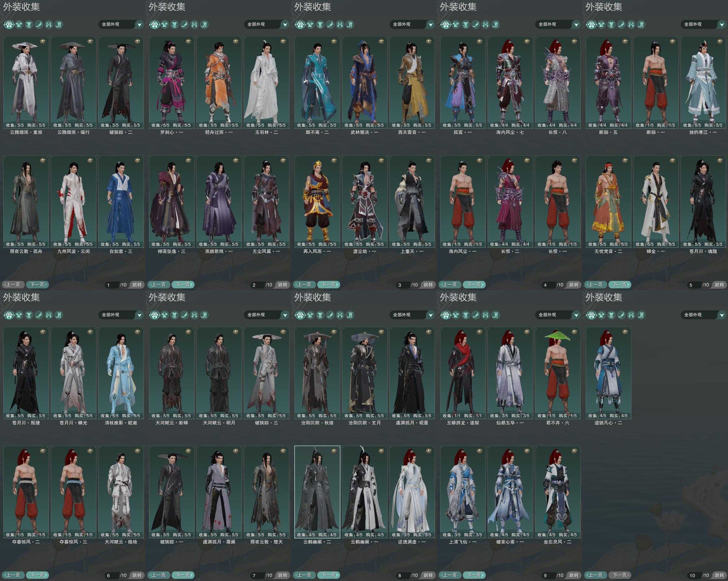
Task: Toggle the eye icon on the 道锁凡心·二 card
Action: (x=625, y=332)
